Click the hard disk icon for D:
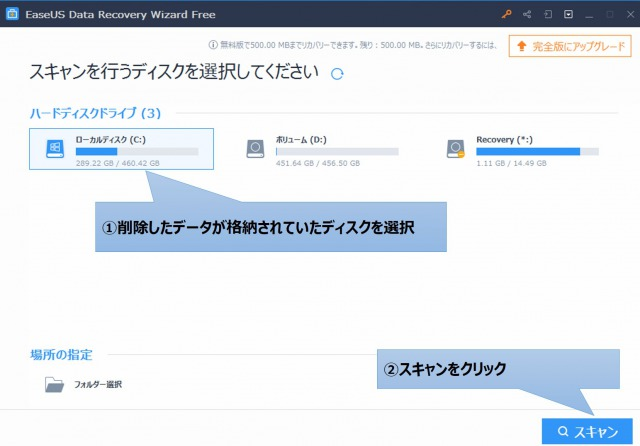 [x=255, y=149]
